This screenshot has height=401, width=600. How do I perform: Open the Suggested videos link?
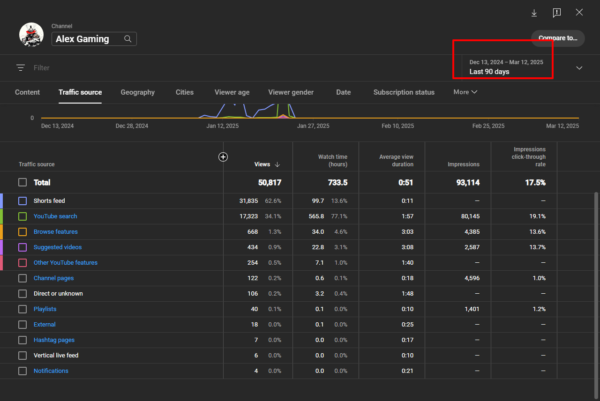57,247
